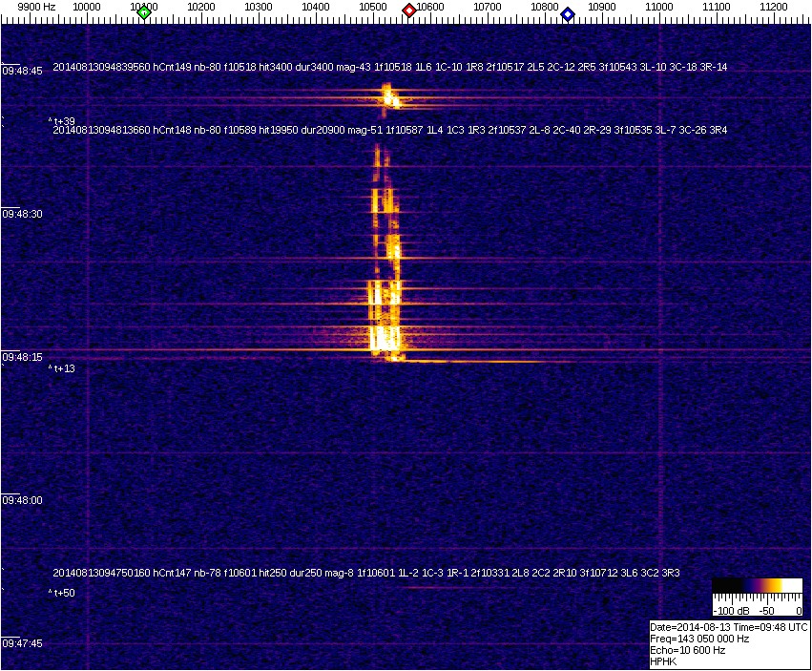Viewport: 812px width, 671px height.
Task: Click the dB color scale gradient bar
Action: click(x=757, y=587)
